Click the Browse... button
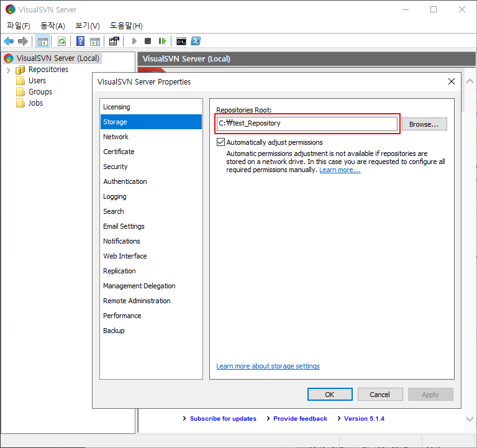Image resolution: width=477 pixels, height=448 pixels. pos(424,124)
